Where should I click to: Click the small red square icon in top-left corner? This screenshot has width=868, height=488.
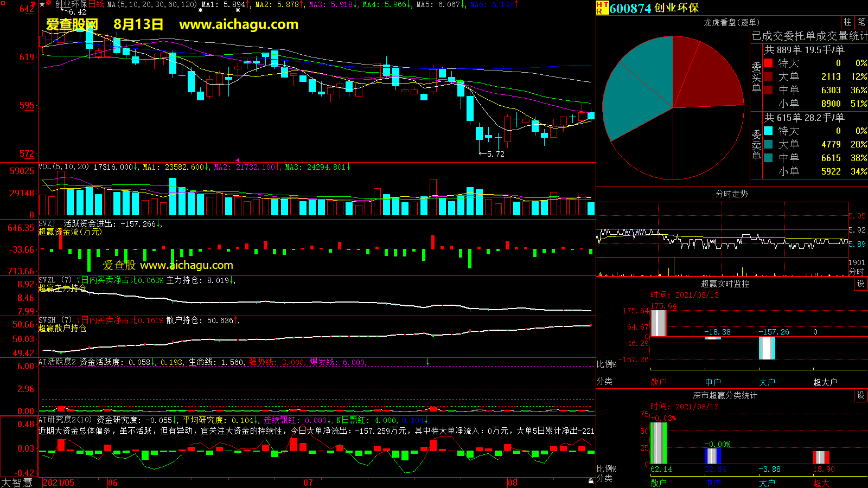tap(3, 3)
